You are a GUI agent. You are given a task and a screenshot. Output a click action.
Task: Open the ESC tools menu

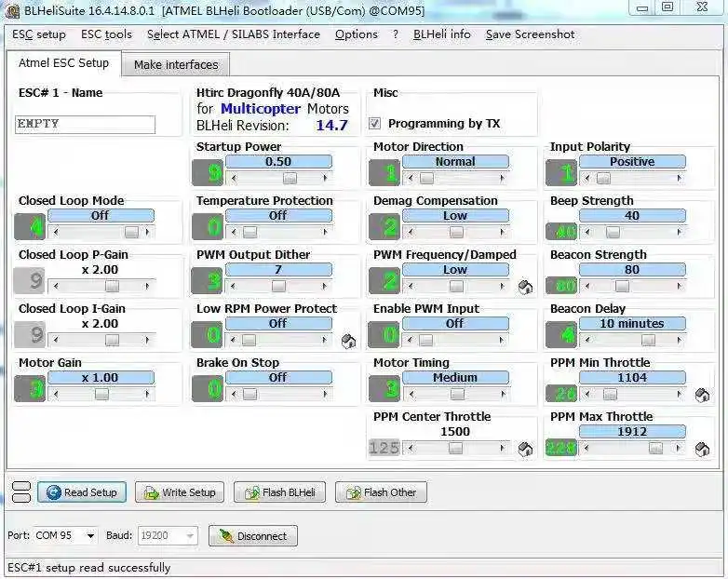106,34
